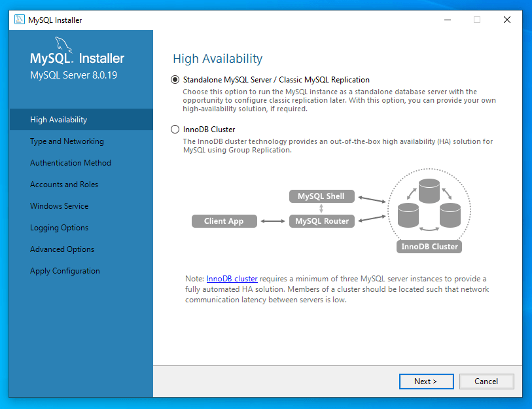This screenshot has height=409, width=532.
Task: Select the Windows Service sidebar step
Action: pos(59,206)
